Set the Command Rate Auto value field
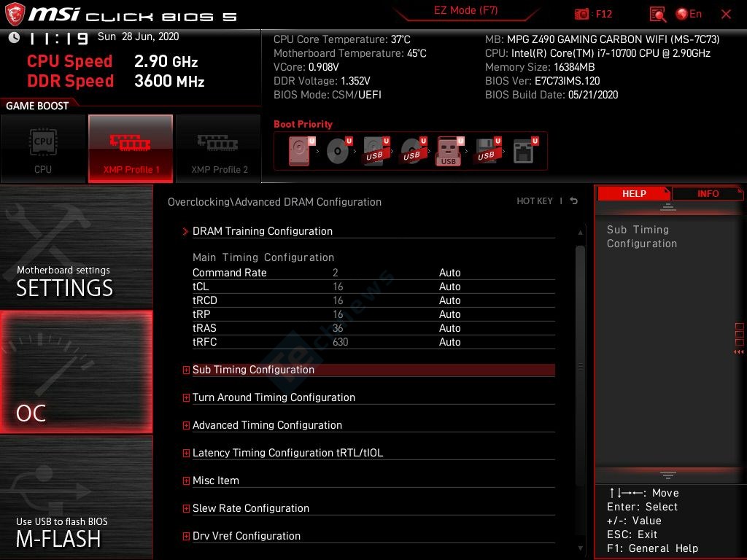This screenshot has width=747, height=560. pyautogui.click(x=449, y=273)
